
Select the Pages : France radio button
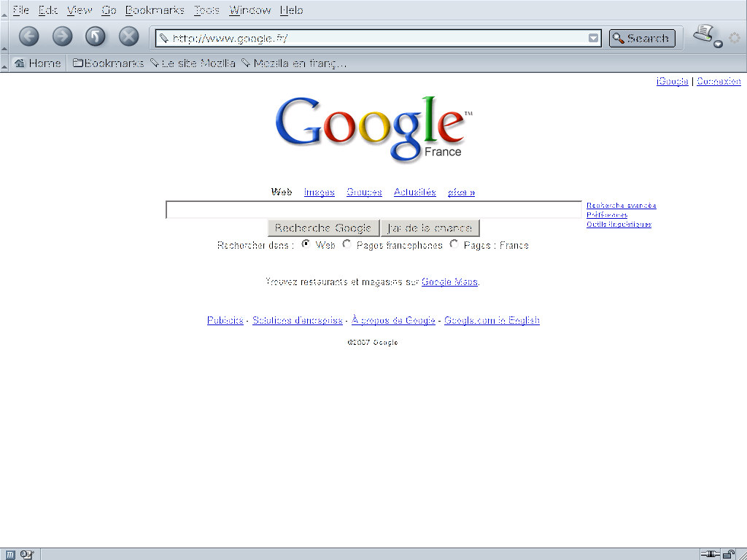pyautogui.click(x=454, y=244)
